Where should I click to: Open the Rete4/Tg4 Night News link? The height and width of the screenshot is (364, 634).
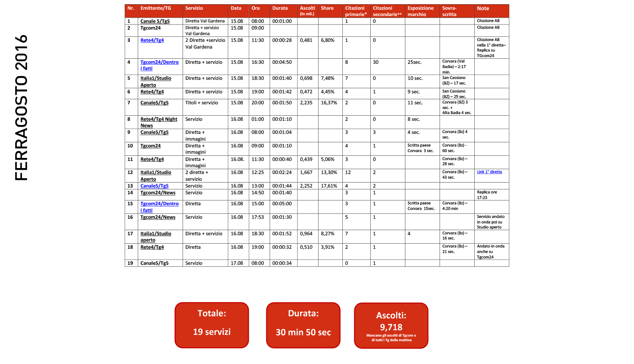158,122
